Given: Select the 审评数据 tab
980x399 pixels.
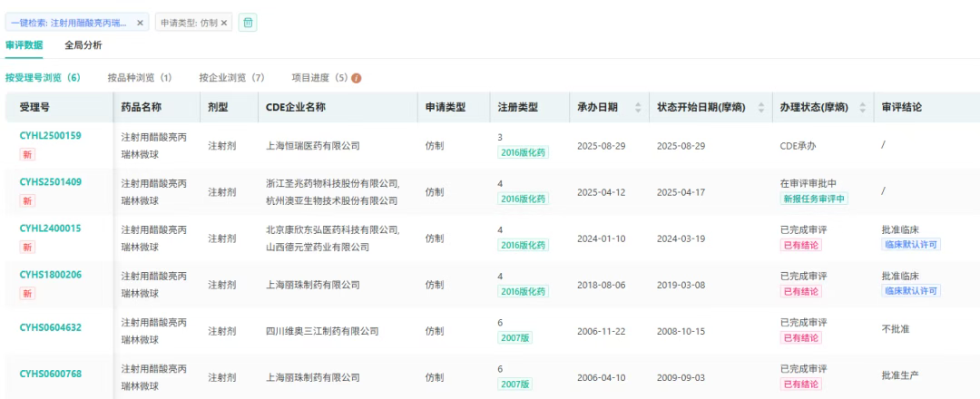Looking at the screenshot, I should click(24, 44).
